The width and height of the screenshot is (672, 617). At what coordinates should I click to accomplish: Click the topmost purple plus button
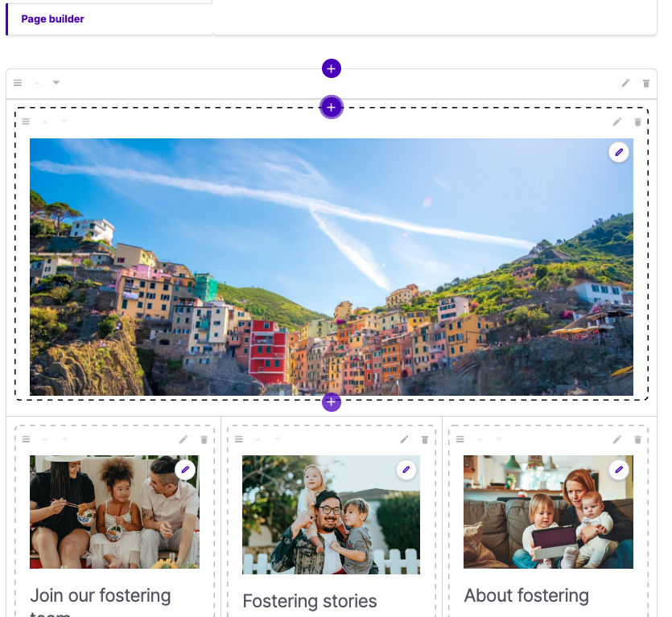(x=332, y=68)
